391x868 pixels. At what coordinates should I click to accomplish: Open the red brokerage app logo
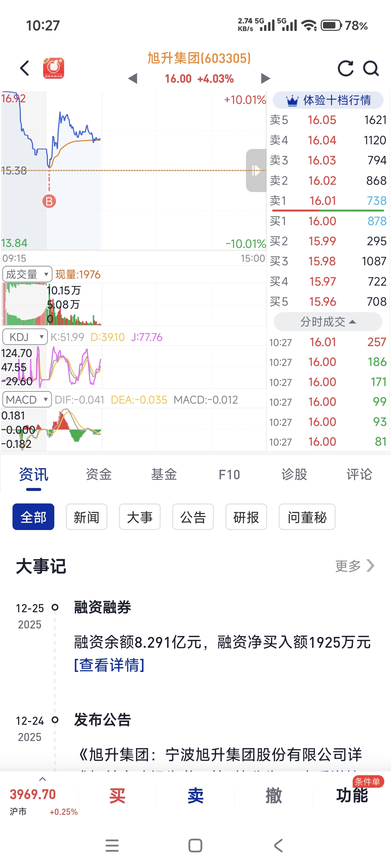click(x=54, y=68)
